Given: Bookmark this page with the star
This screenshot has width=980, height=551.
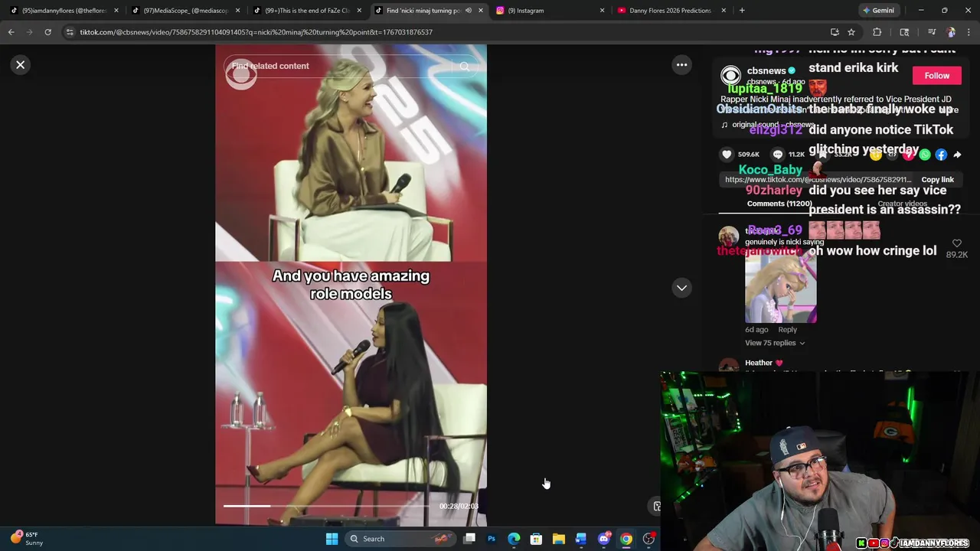Looking at the screenshot, I should tap(851, 32).
